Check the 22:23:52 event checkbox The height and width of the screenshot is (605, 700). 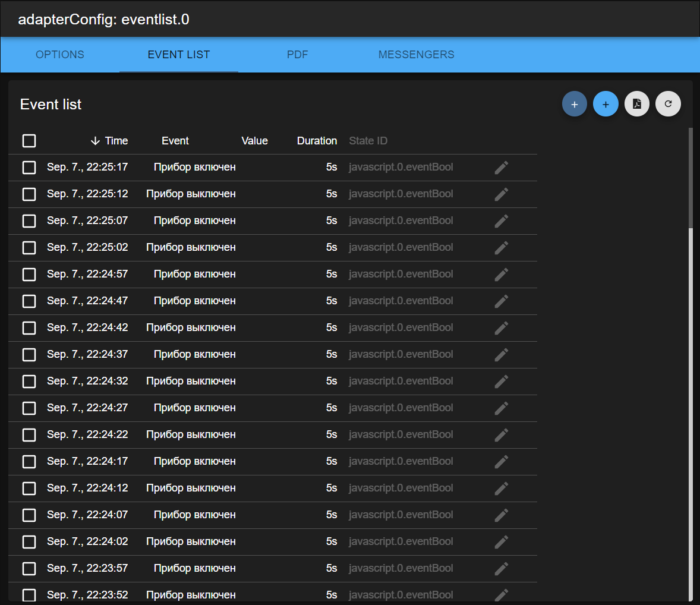(29, 595)
